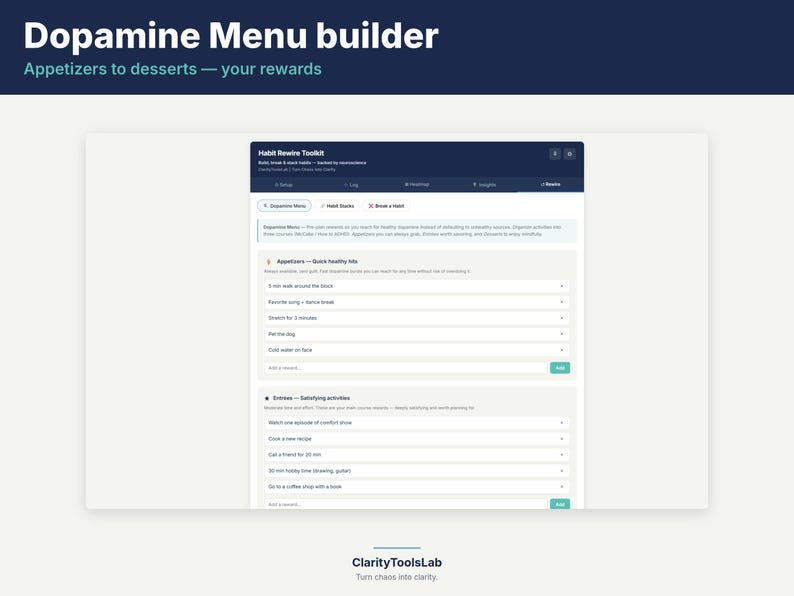Viewport: 794px width, 596px height.
Task: Delete 'Favorite song + dance break' reward
Action: coord(562,302)
